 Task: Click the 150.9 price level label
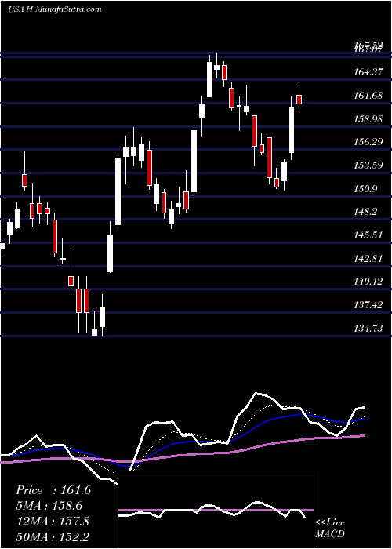point(366,189)
